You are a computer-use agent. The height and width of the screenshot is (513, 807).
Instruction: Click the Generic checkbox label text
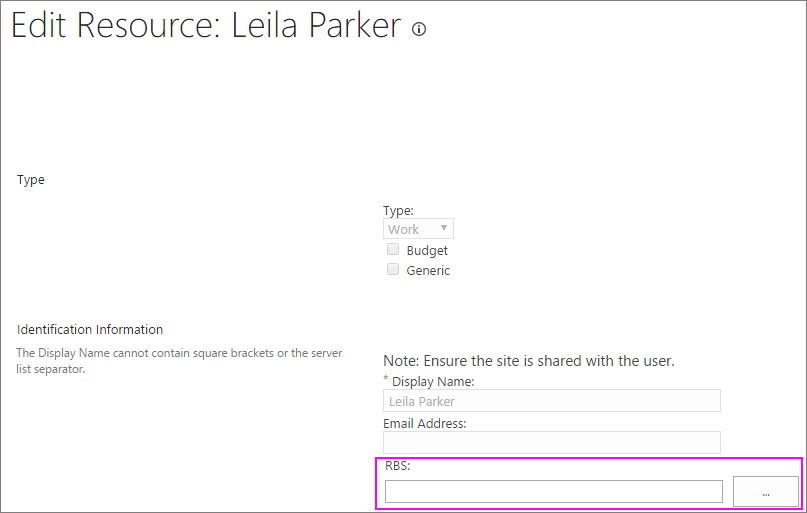click(428, 271)
